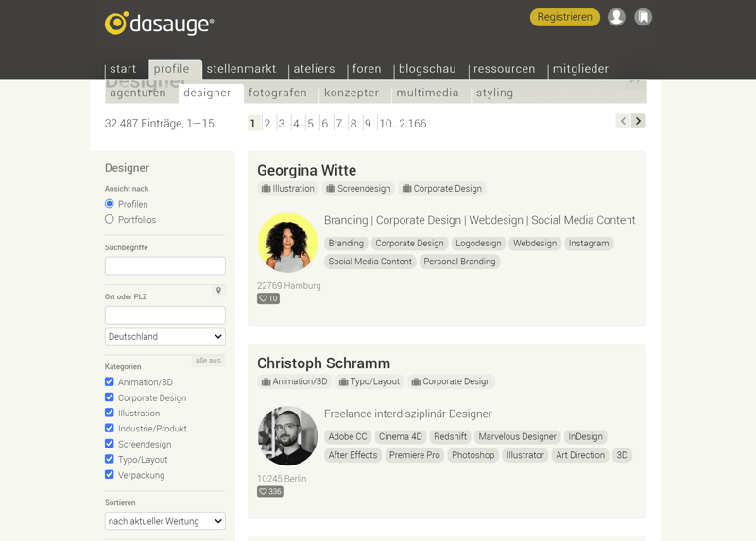The width and height of the screenshot is (756, 541).
Task: Select the Portfolios radio option
Action: click(110, 219)
